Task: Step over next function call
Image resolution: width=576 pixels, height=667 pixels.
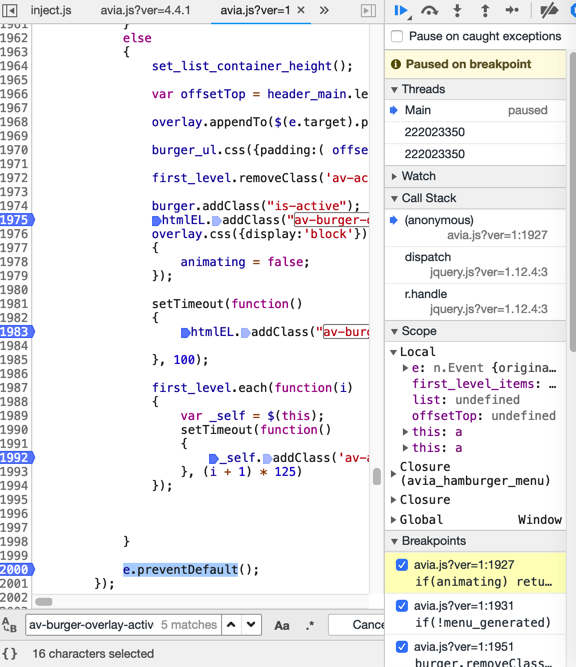Action: point(429,10)
